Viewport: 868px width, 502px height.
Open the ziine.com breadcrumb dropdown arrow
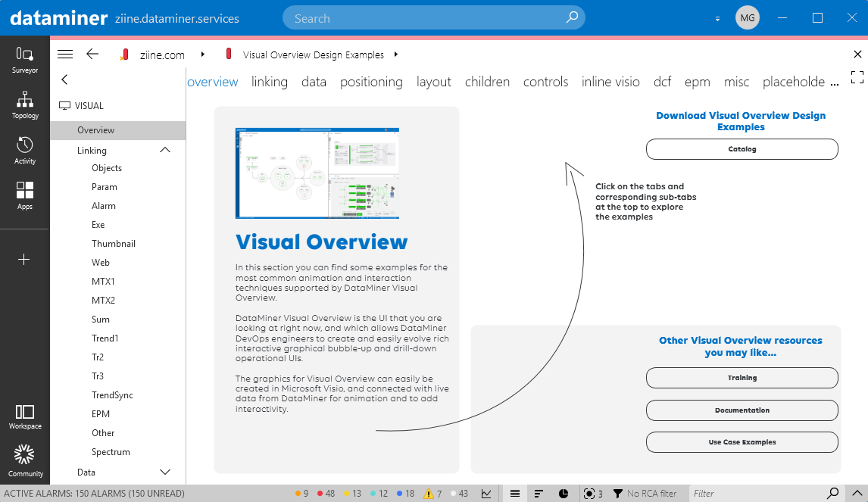201,54
